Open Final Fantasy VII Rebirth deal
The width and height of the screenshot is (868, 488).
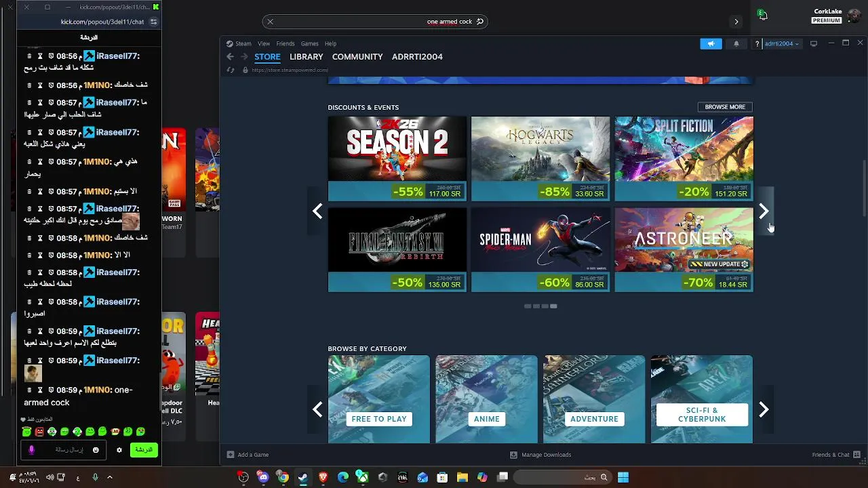tap(397, 249)
